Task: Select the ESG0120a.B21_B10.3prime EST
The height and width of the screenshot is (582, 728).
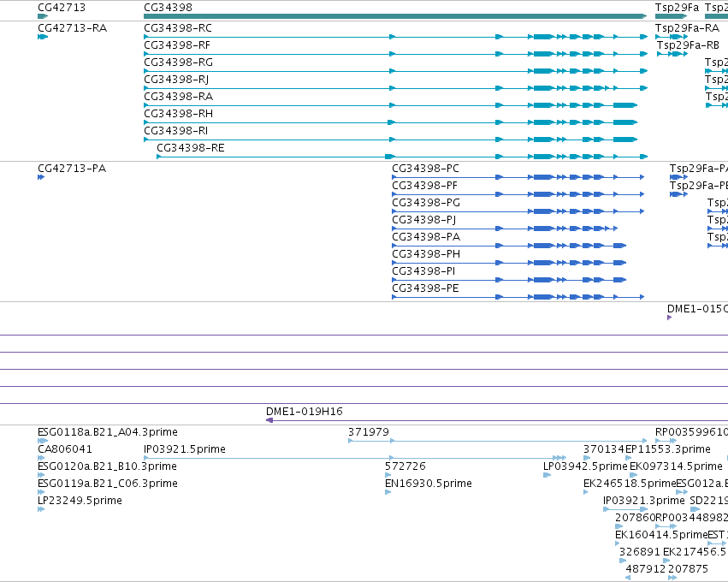Action: 107,466
